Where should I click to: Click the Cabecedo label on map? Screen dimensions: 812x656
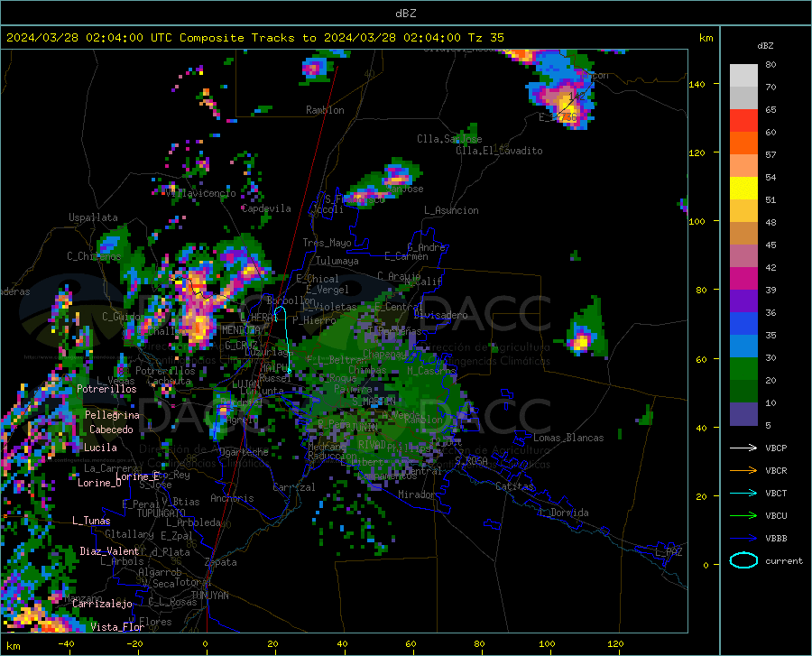[x=111, y=430]
